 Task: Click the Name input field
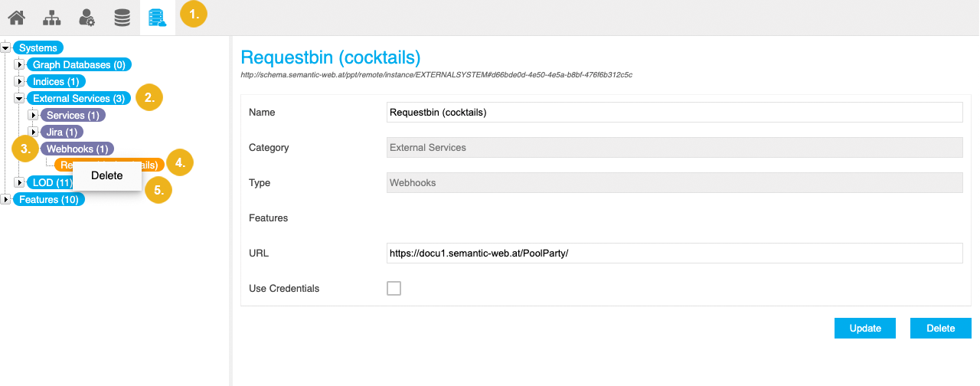tap(675, 112)
